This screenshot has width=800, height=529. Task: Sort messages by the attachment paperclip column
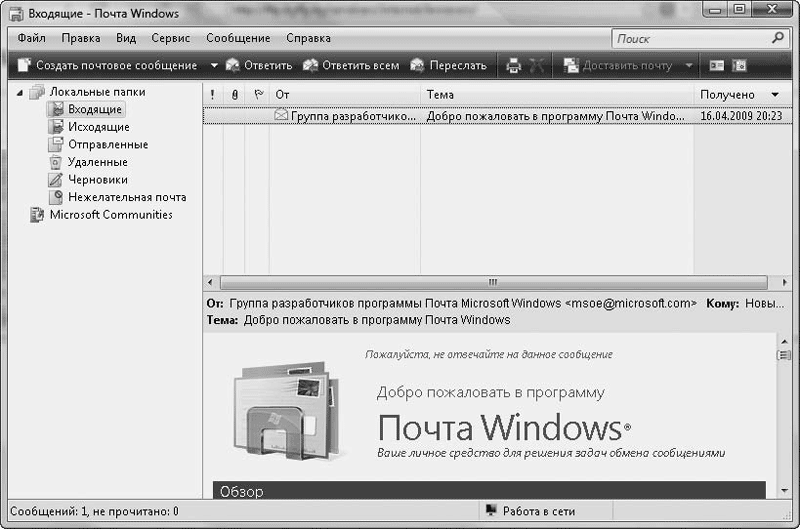pos(234,94)
